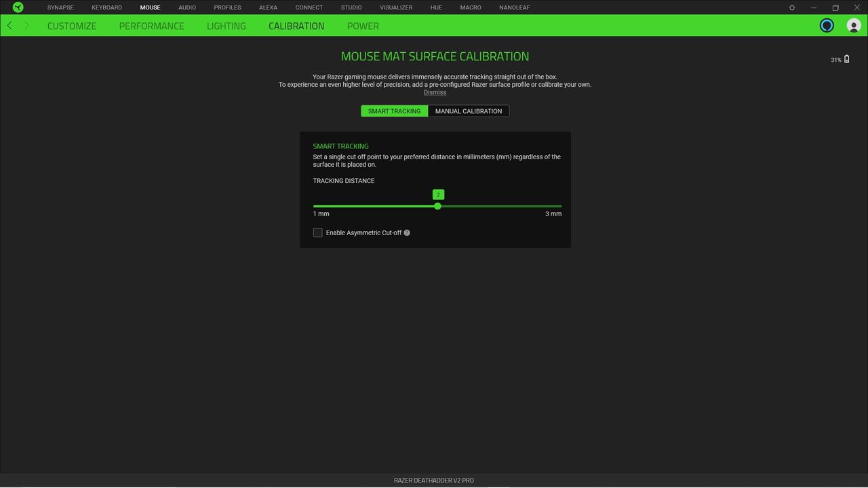Switch to the POWER tab
This screenshot has height=488, width=868.
coord(363,26)
